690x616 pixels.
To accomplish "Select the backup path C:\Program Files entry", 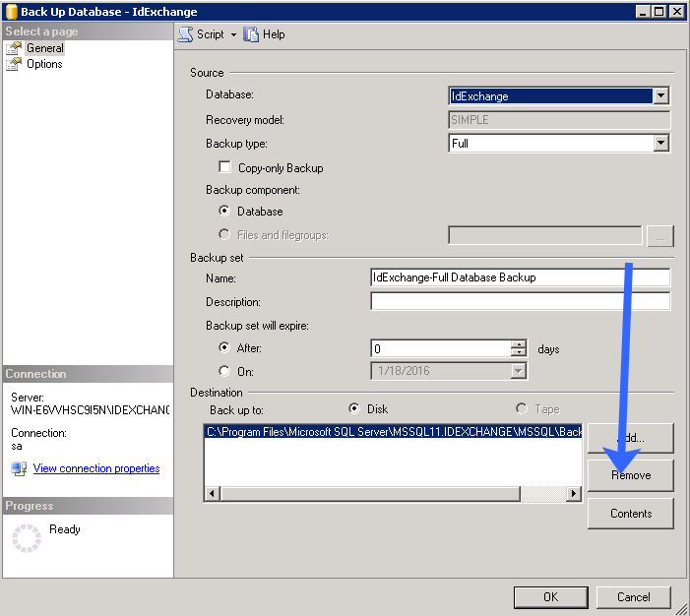I will coord(394,432).
